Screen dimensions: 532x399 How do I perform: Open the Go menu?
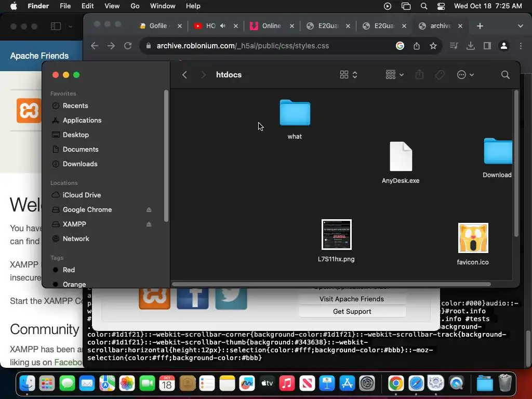point(135,6)
